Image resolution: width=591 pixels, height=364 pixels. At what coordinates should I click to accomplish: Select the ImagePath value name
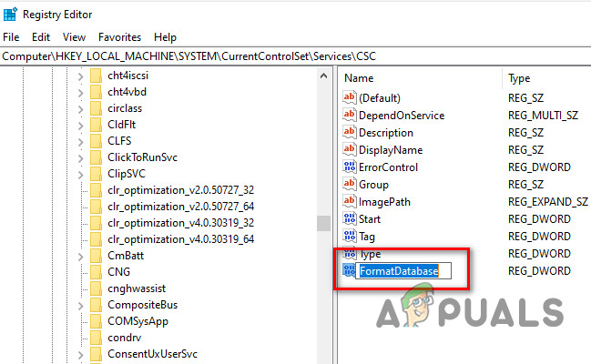coord(384,202)
